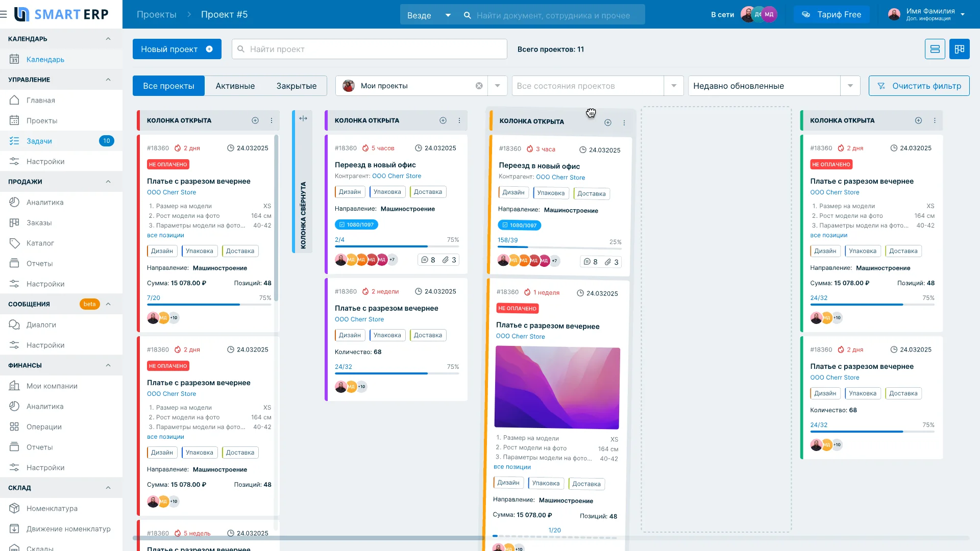Open Операции in the sidebar

point(61,427)
